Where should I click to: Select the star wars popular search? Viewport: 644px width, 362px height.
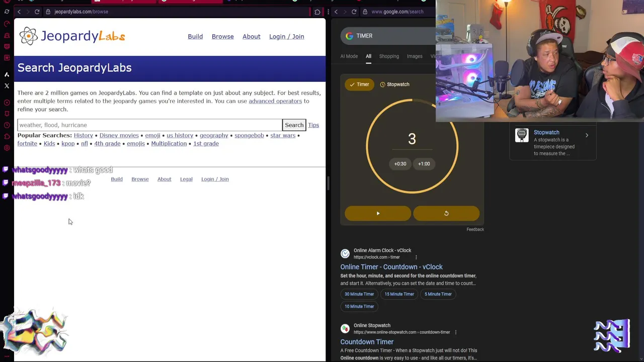283,135
